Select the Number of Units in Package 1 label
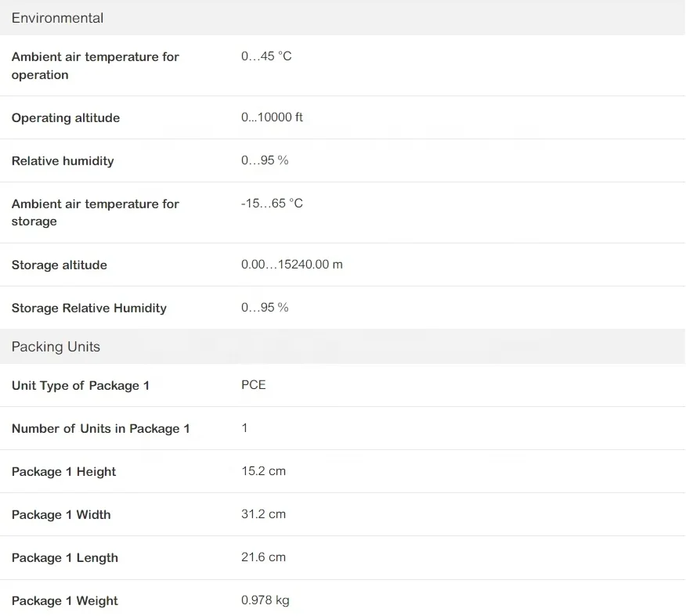The image size is (686, 616). (100, 428)
